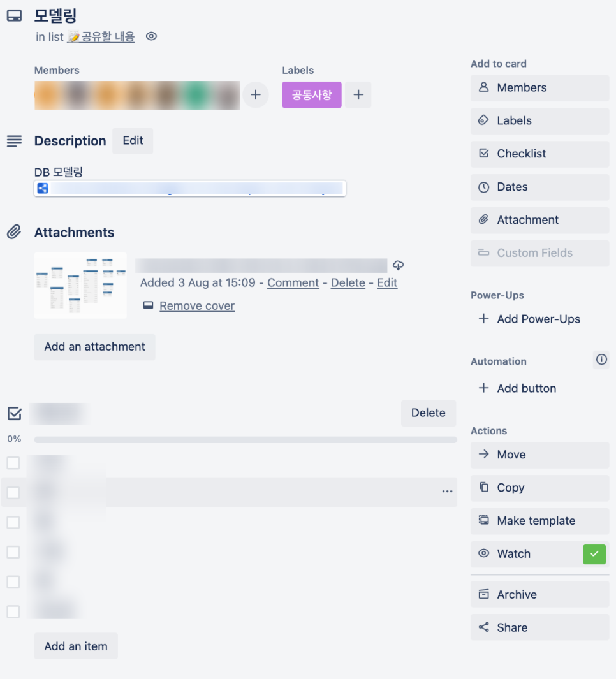Click the Automation info icon
The image size is (616, 679).
click(x=601, y=360)
